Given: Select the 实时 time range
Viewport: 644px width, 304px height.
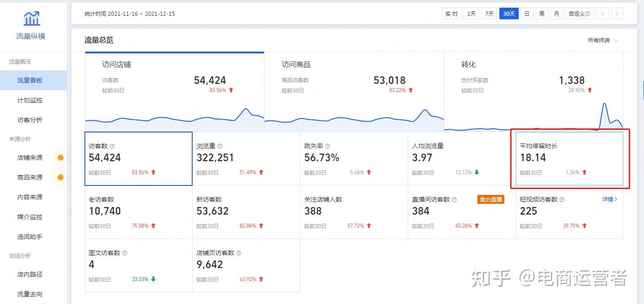Looking at the screenshot, I should click(x=451, y=14).
